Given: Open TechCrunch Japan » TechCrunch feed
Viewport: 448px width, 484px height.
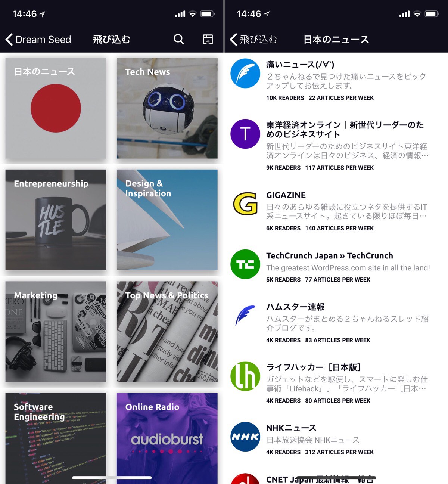Looking at the screenshot, I should [330, 256].
